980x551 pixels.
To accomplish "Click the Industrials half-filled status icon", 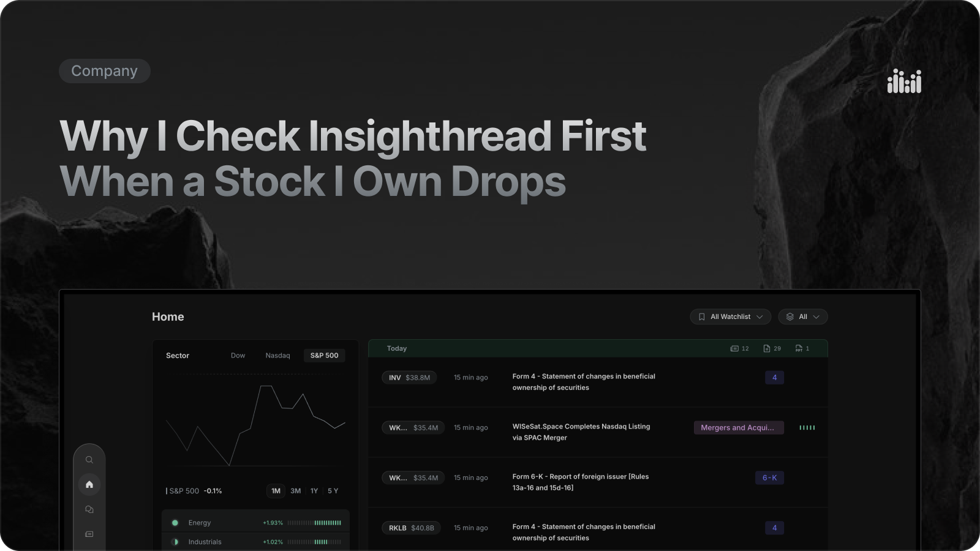I will click(175, 542).
